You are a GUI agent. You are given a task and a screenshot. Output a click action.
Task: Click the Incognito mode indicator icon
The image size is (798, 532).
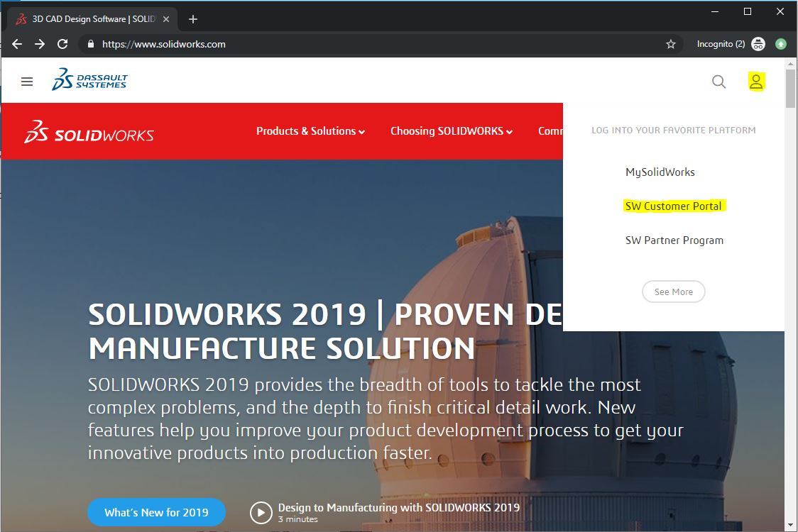click(x=758, y=44)
